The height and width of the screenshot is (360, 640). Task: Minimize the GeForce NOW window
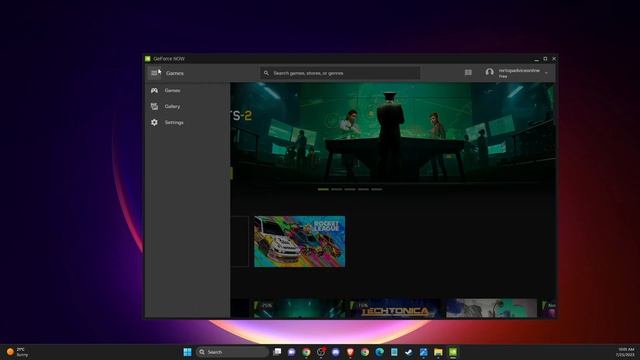(536, 59)
